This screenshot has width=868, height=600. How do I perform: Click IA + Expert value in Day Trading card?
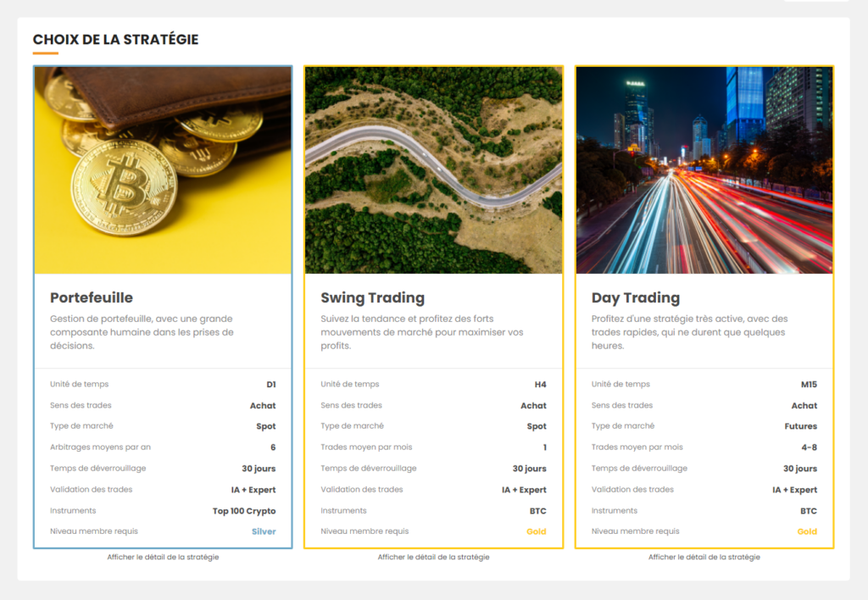pos(794,490)
